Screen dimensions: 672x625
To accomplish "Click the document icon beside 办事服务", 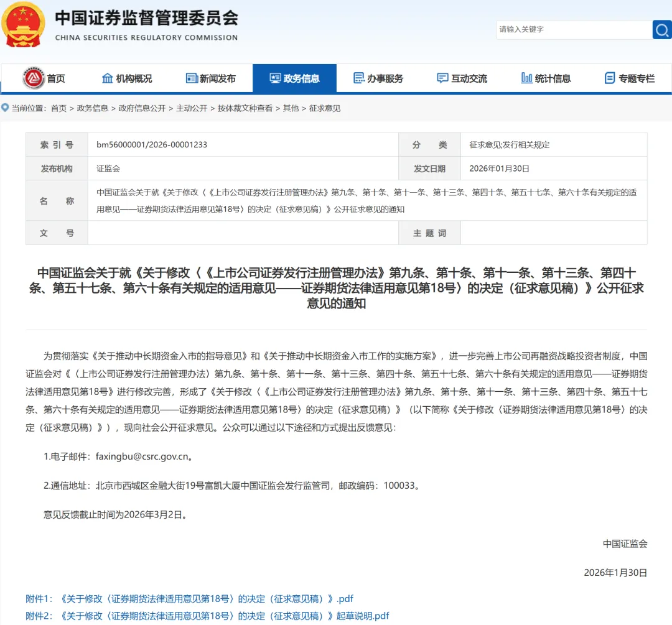I will (x=359, y=78).
